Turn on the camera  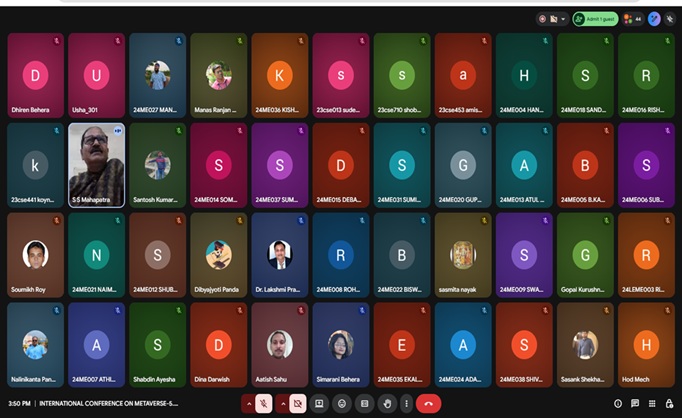coord(297,403)
